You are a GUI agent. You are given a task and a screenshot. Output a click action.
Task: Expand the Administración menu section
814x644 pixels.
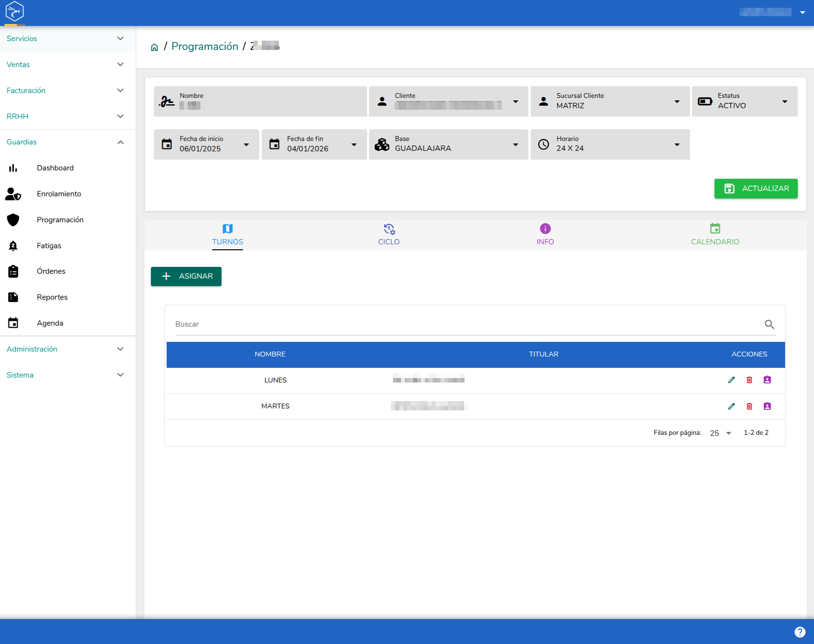click(x=68, y=349)
